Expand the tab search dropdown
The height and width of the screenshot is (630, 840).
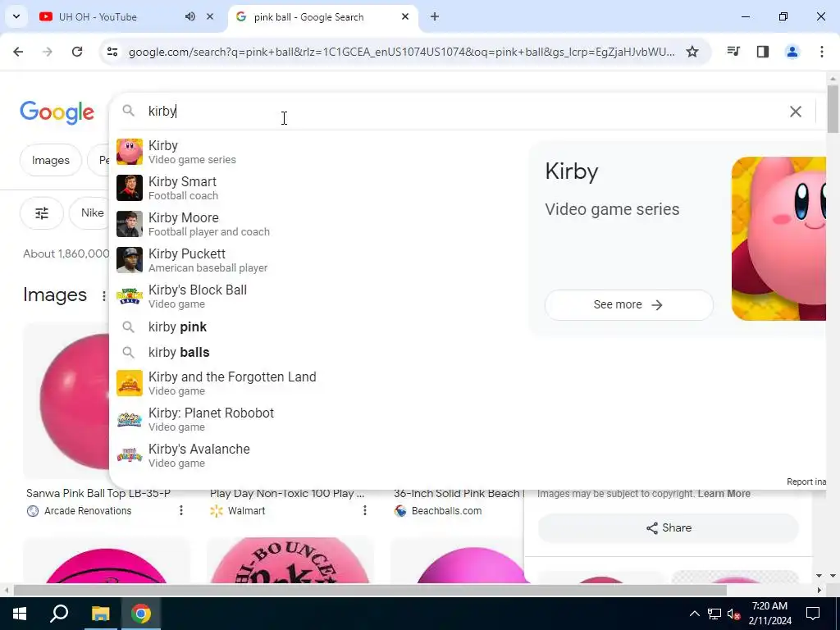coord(16,16)
